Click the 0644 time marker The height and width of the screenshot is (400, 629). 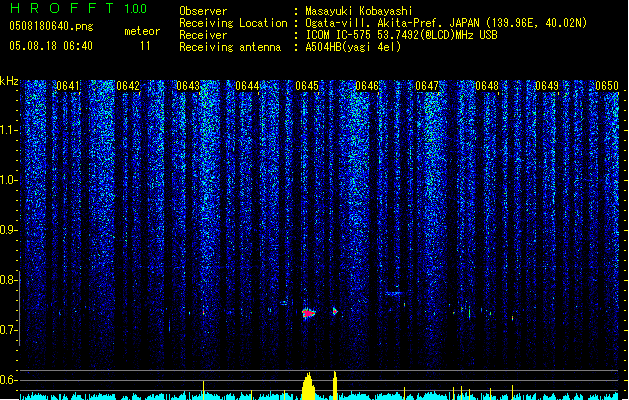click(x=247, y=86)
